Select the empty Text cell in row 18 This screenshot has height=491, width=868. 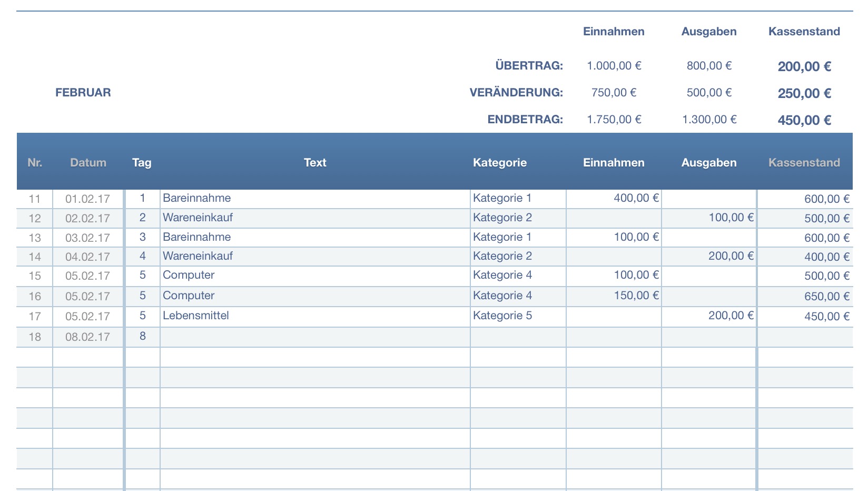click(x=315, y=337)
